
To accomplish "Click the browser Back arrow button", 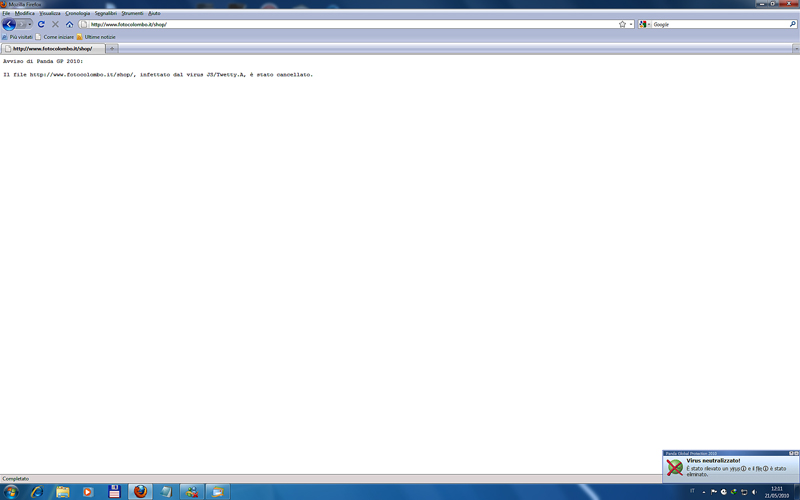I will (10, 24).
